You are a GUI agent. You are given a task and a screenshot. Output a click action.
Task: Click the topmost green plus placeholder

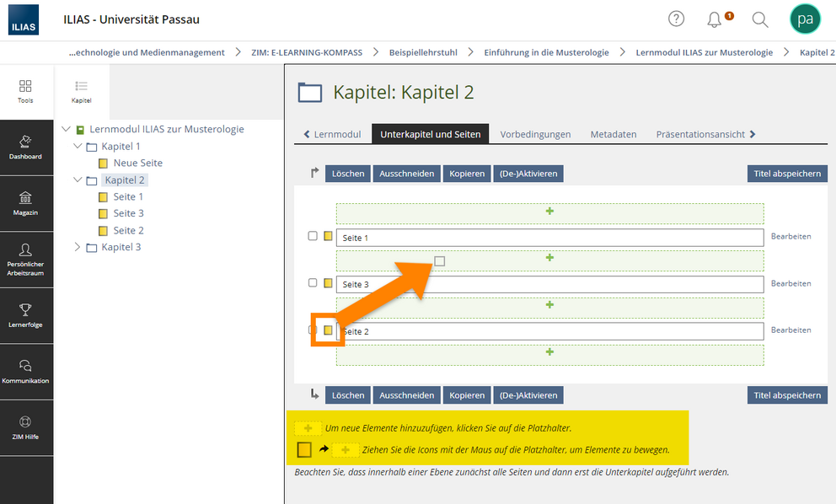549,212
